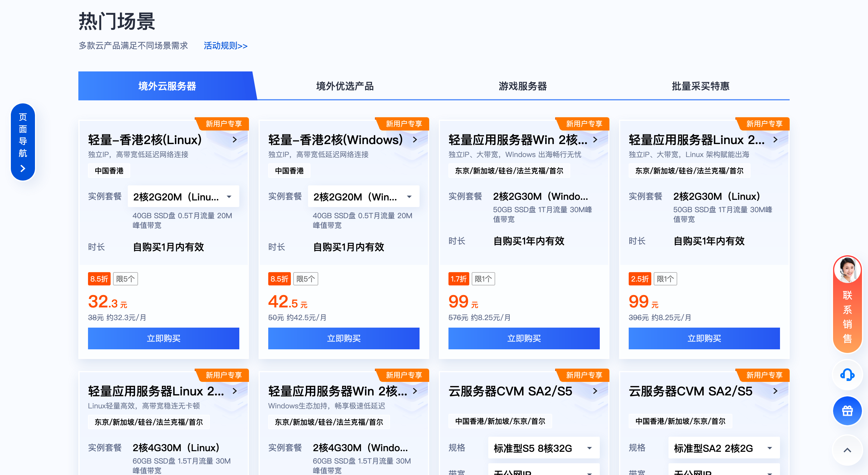868x475 pixels.
Task: Buy the Win 2核2G30M 99元 plan
Action: [524, 338]
